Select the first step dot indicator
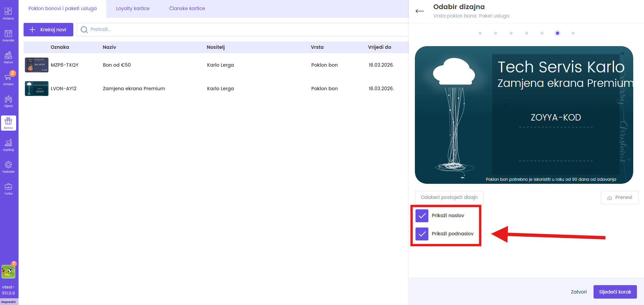 click(480, 33)
